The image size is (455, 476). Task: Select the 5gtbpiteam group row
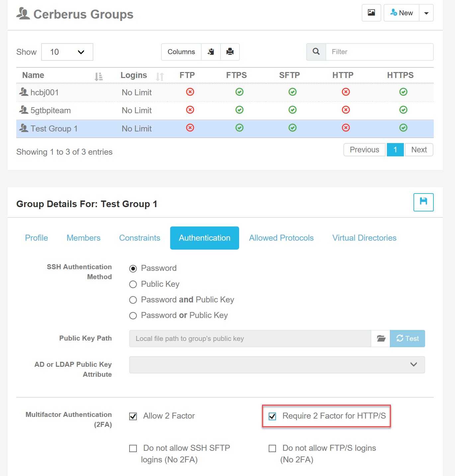pos(225,111)
